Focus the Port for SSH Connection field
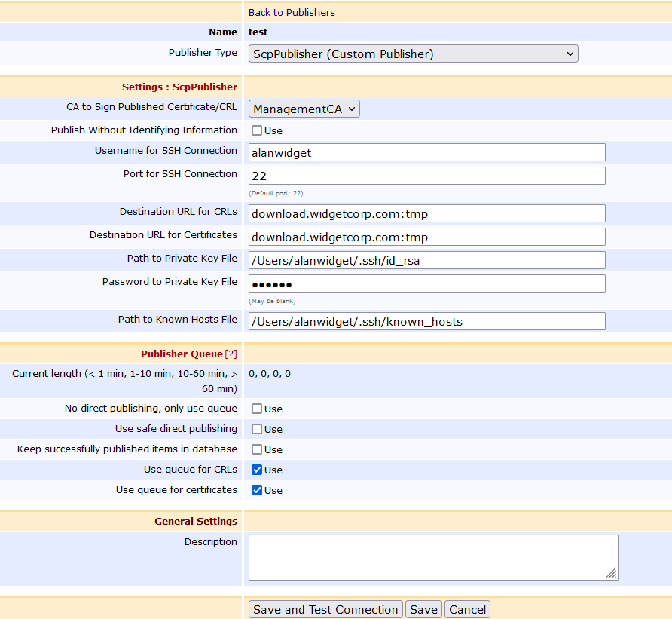 pyautogui.click(x=426, y=176)
